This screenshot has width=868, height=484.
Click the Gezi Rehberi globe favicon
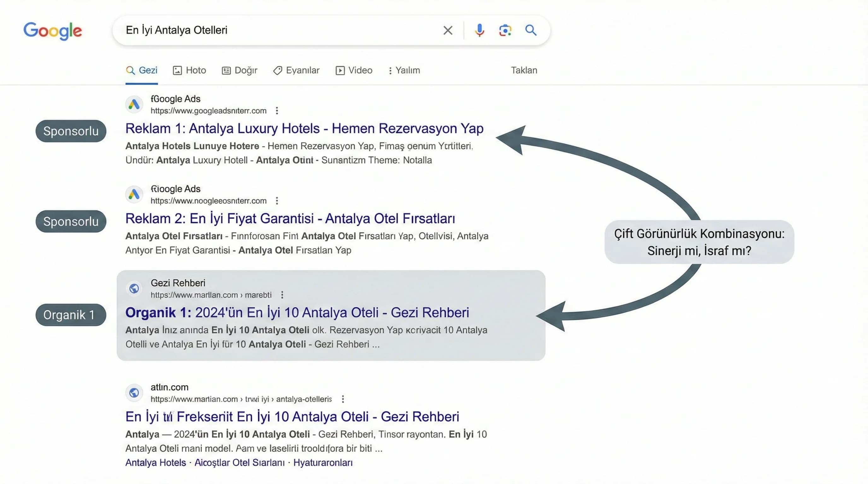tap(134, 288)
